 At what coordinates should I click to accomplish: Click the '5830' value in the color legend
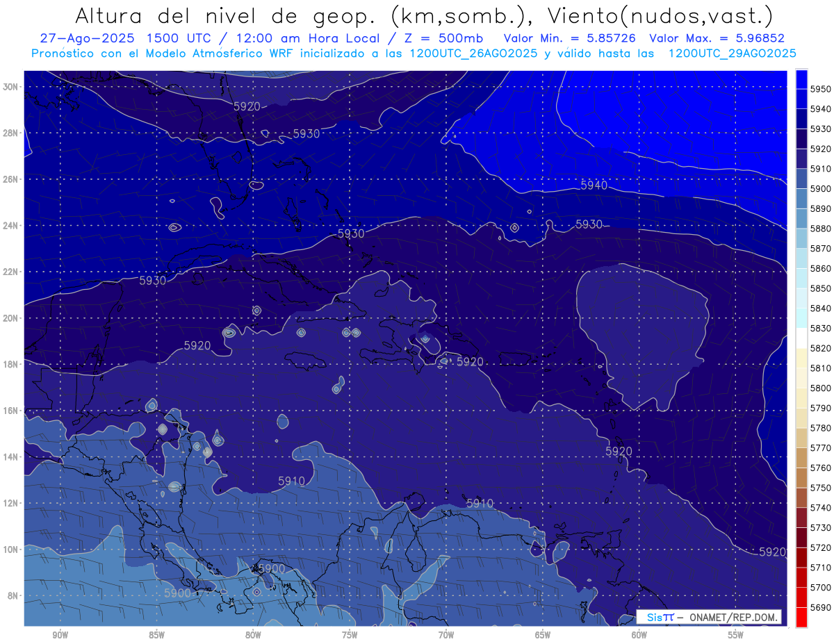click(x=821, y=328)
